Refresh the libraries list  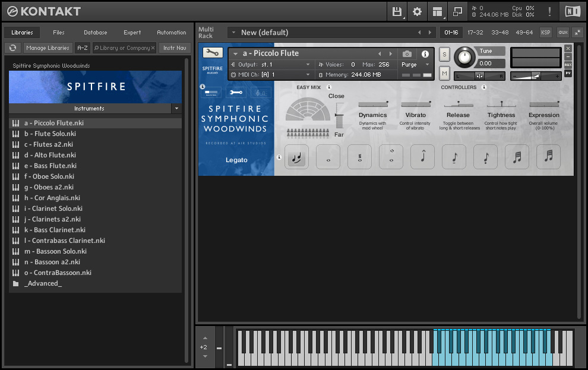(x=12, y=48)
